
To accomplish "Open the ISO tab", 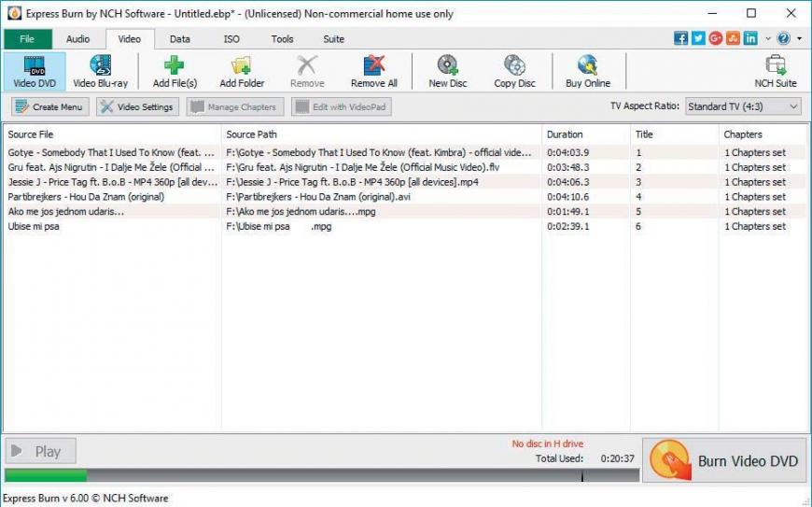I will click(231, 39).
